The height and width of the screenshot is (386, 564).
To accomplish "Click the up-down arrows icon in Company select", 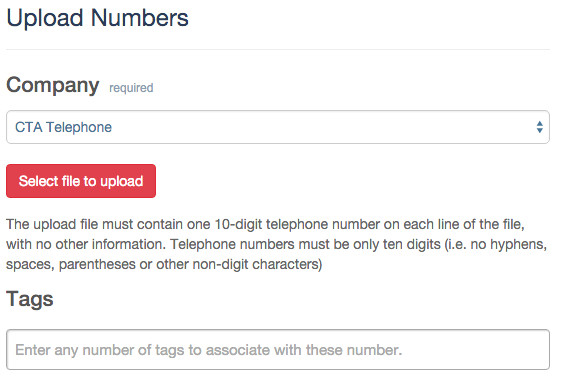I will pos(539,127).
